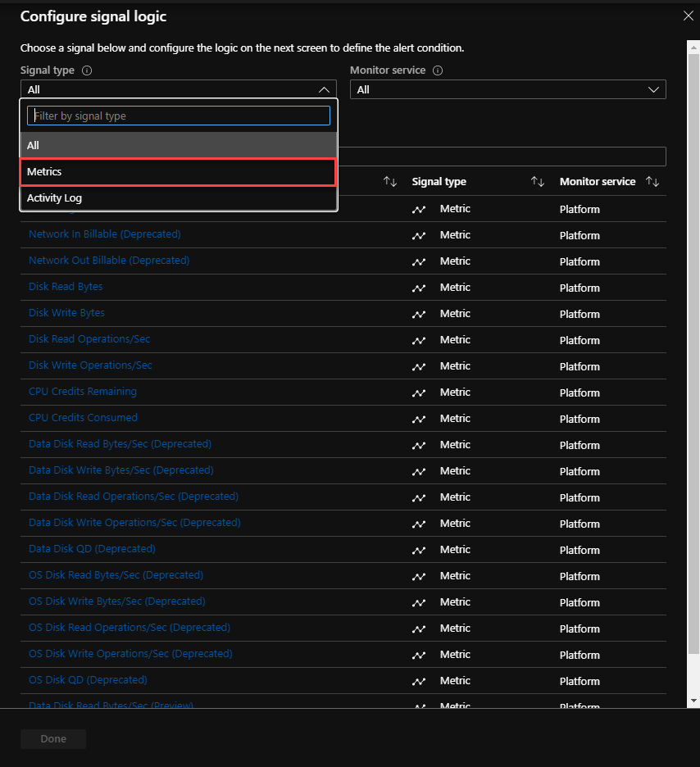Viewport: 700px width, 767px height.
Task: Click the chart icon beside Network In Billable
Action: [x=419, y=234]
